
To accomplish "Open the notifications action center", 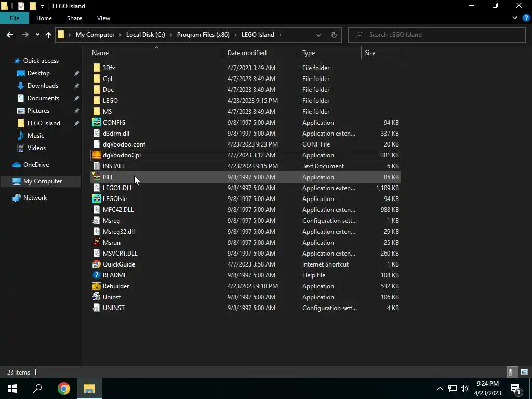I will tap(516, 389).
